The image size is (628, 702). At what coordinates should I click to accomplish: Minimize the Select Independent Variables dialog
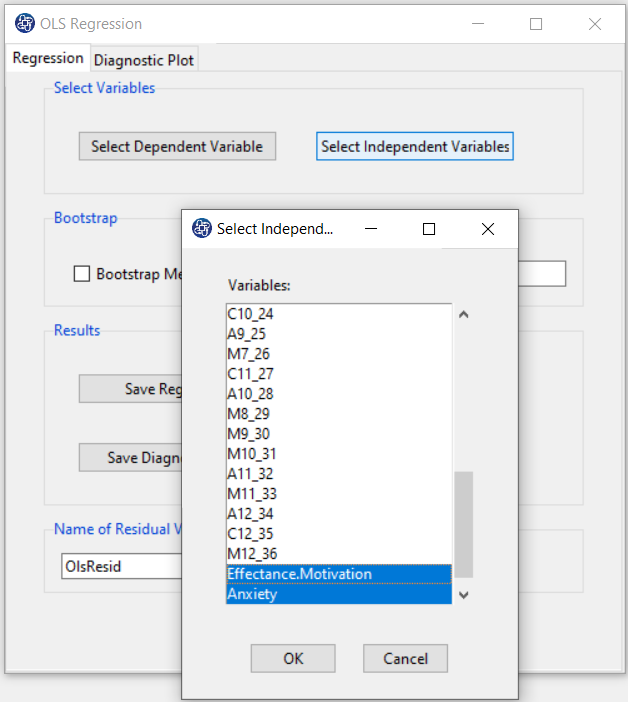coord(371,229)
